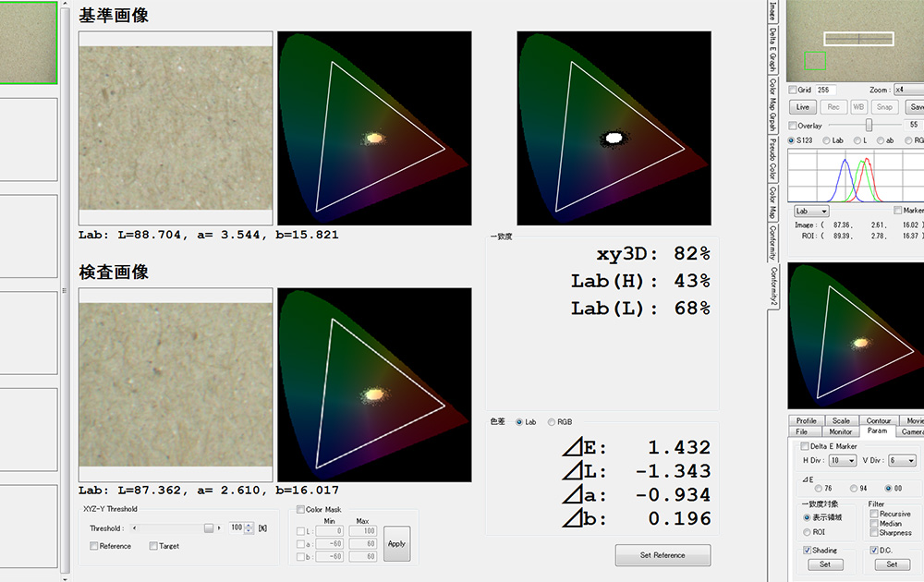Uncheck the D.C. checkbox
924x582 pixels.
click(x=874, y=551)
